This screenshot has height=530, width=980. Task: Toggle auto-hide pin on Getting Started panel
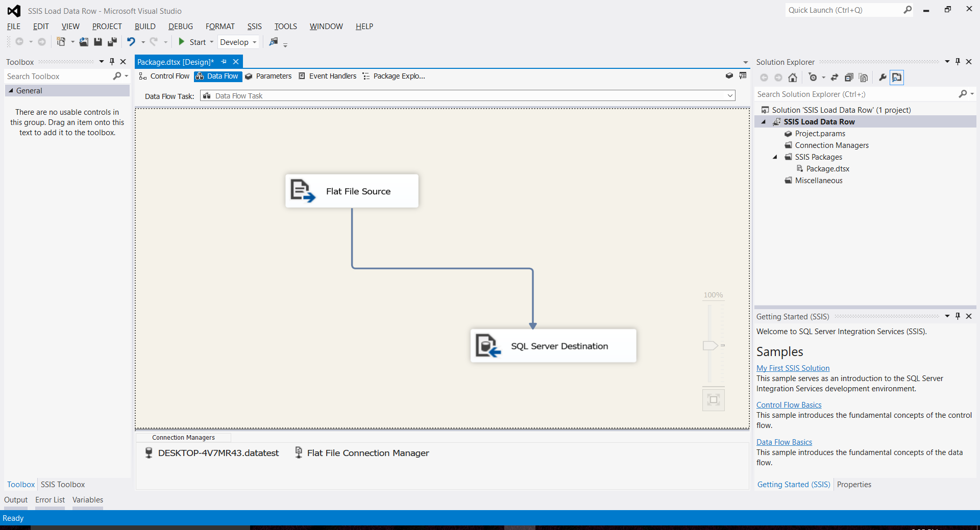point(958,316)
